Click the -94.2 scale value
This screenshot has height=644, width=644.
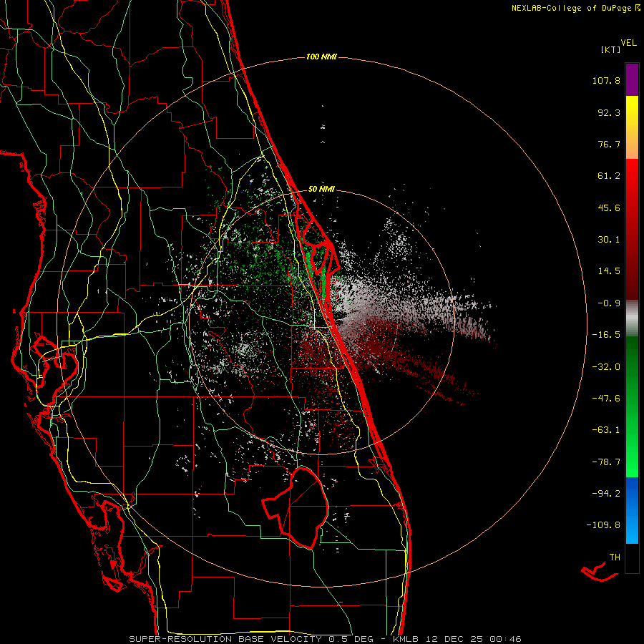(606, 493)
